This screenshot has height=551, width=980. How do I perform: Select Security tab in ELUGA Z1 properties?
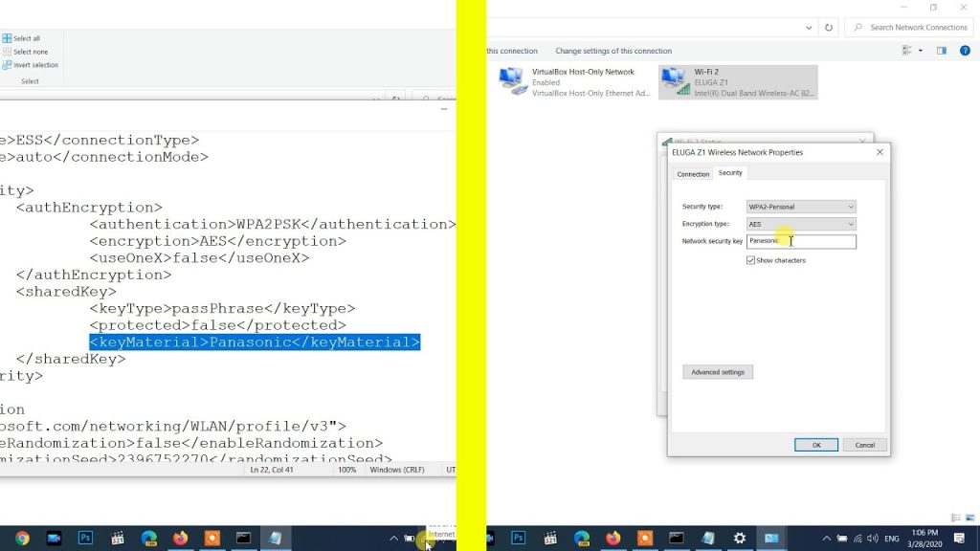coord(730,173)
